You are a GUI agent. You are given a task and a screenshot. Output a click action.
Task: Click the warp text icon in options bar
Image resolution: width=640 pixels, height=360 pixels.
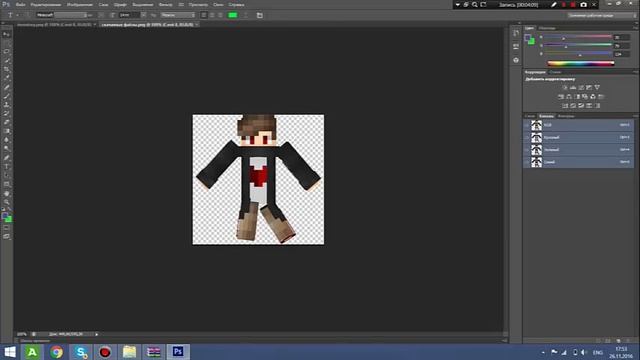tap(245, 15)
